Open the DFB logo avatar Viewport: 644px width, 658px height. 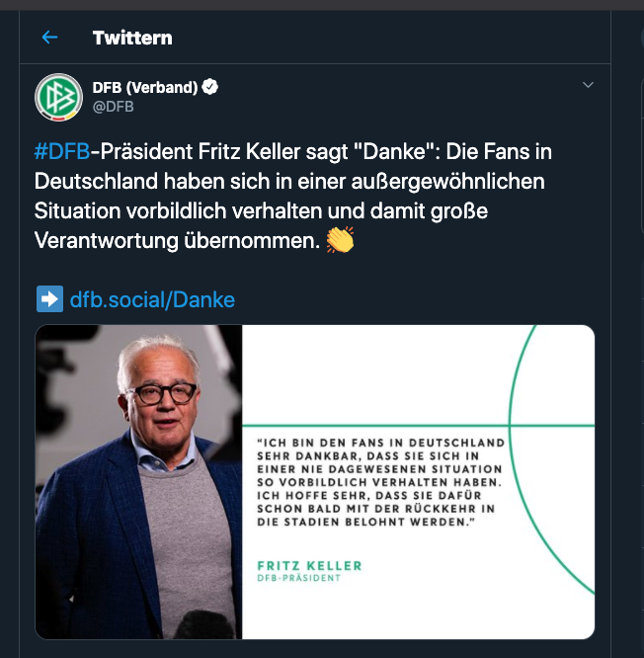(x=58, y=97)
